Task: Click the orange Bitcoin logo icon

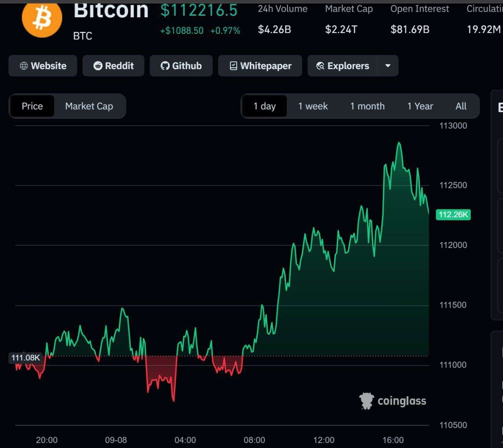Action: click(42, 18)
